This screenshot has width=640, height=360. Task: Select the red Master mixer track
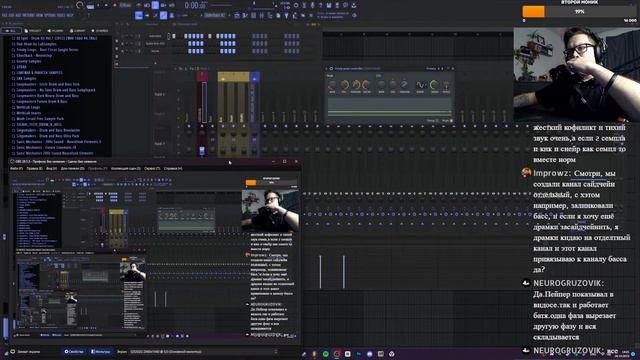coord(202,114)
